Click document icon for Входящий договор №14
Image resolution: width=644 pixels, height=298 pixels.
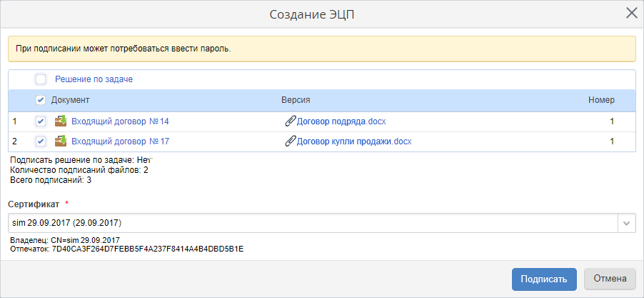(x=61, y=121)
